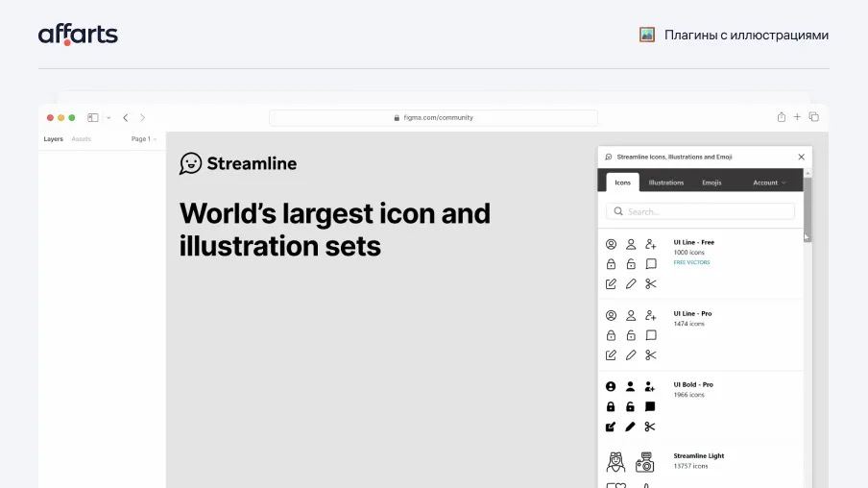This screenshot has width=868, height=488.
Task: Click the Search input field
Action: pyautogui.click(x=700, y=211)
